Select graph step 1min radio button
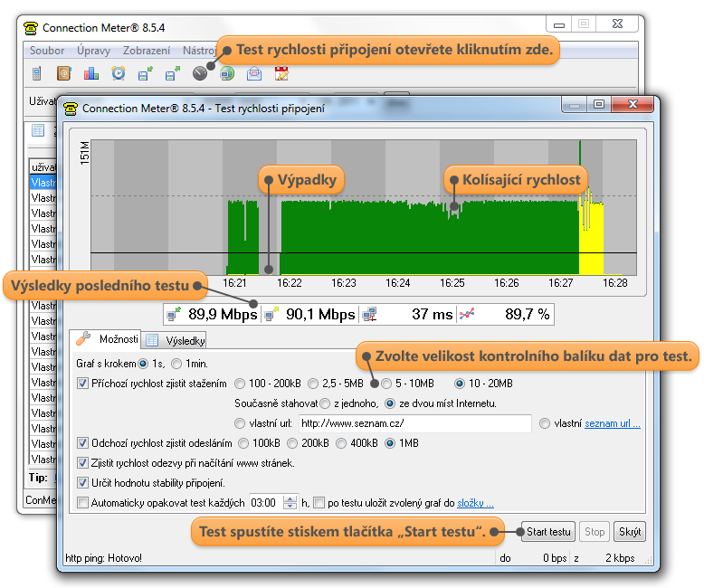This screenshot has height=588, width=704. pyautogui.click(x=176, y=364)
